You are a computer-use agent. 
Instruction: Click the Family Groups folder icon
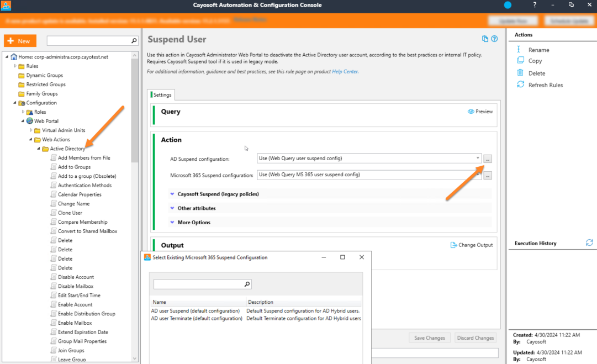tap(22, 94)
